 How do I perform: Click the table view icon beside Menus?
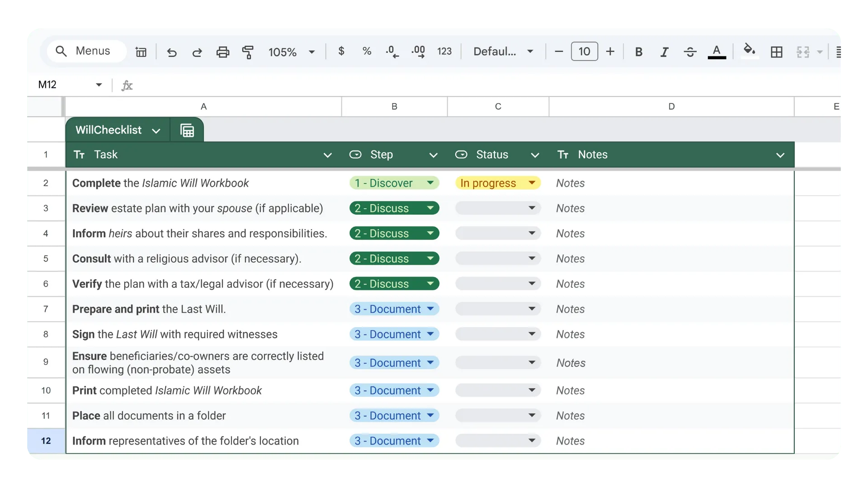click(141, 52)
